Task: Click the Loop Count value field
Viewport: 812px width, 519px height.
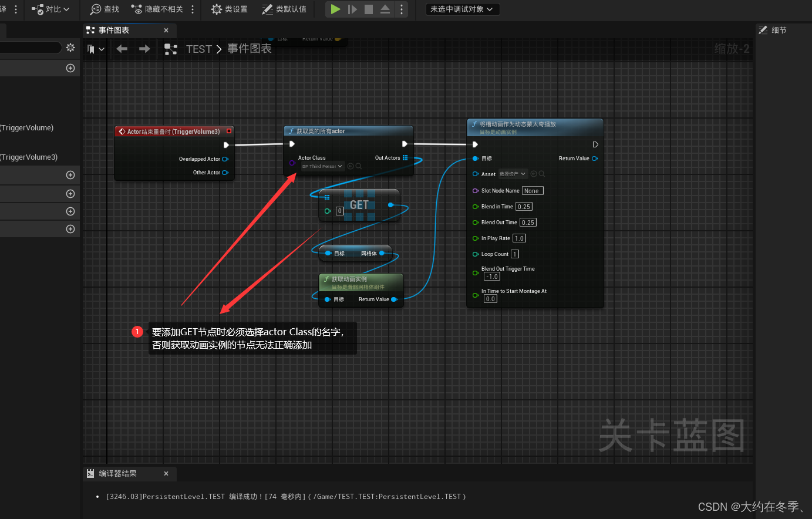Action: (x=515, y=254)
